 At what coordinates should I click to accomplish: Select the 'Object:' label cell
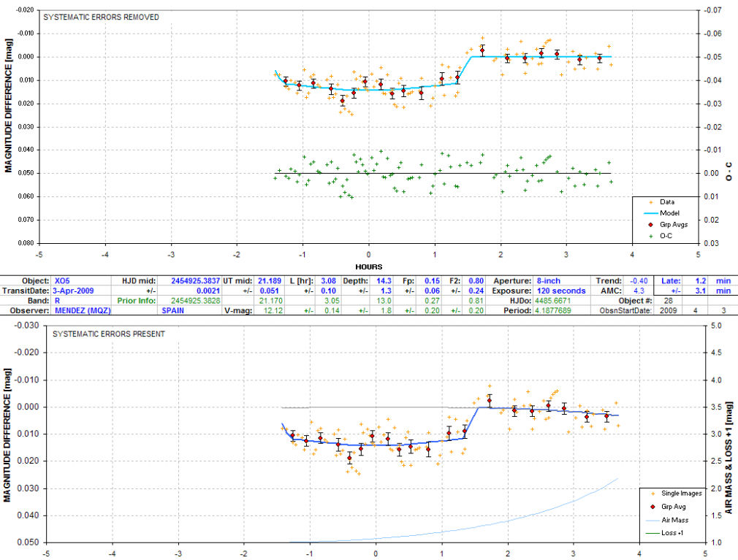[35, 280]
